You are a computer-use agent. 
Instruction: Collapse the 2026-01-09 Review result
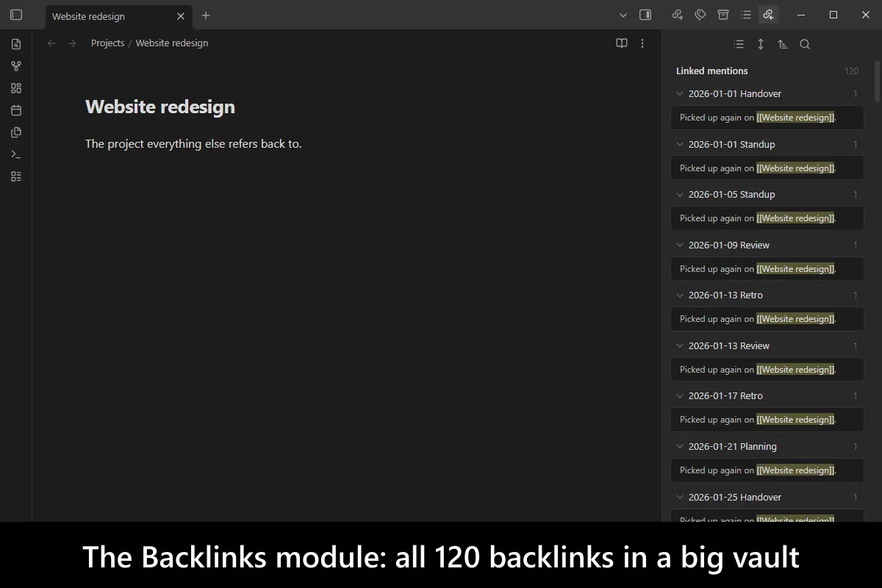(680, 245)
